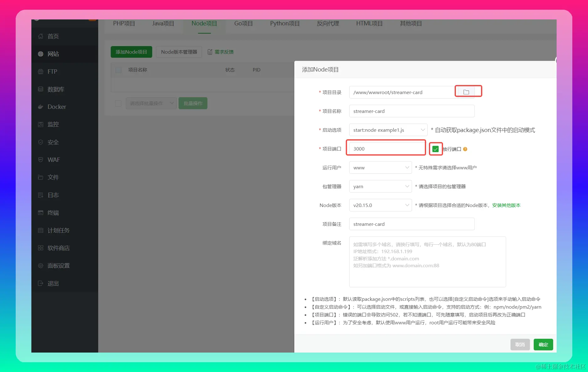Viewport: 588px width, 372px height.
Task: Switch to HTML项目 tab
Action: (x=369, y=24)
